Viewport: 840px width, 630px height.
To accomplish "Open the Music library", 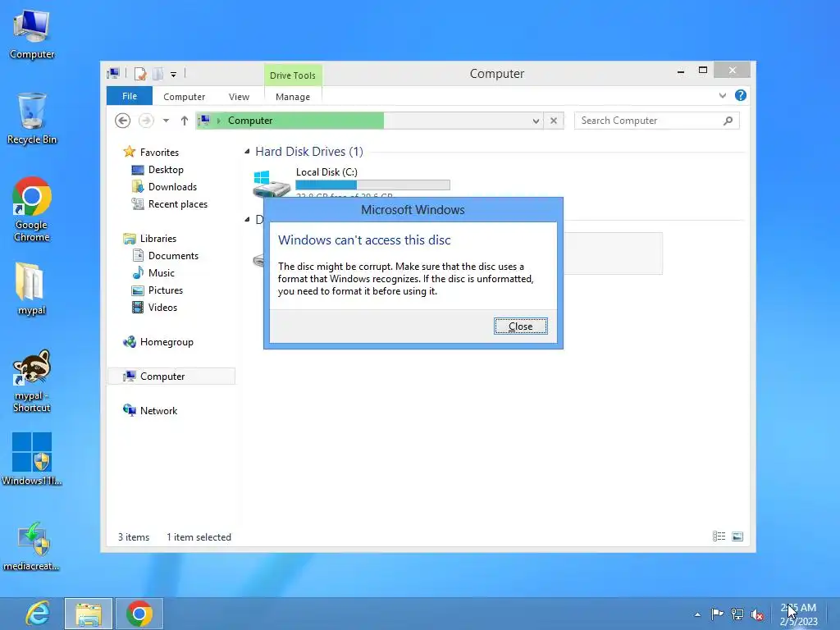I will point(162,272).
